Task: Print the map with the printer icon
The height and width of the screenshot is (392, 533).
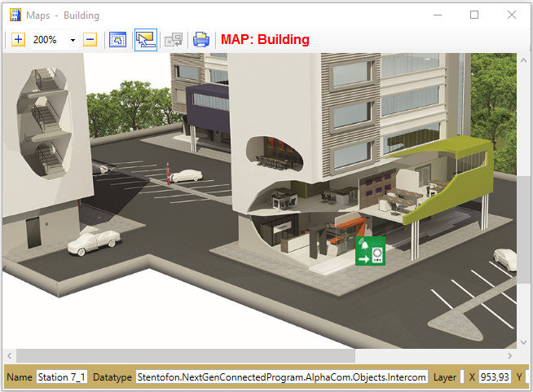Action: click(200, 39)
